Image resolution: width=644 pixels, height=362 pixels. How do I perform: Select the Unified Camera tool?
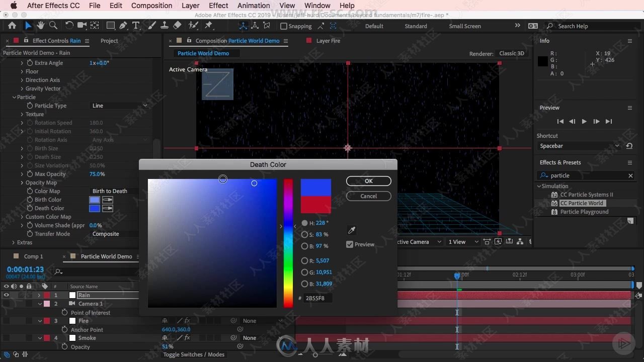[82, 26]
